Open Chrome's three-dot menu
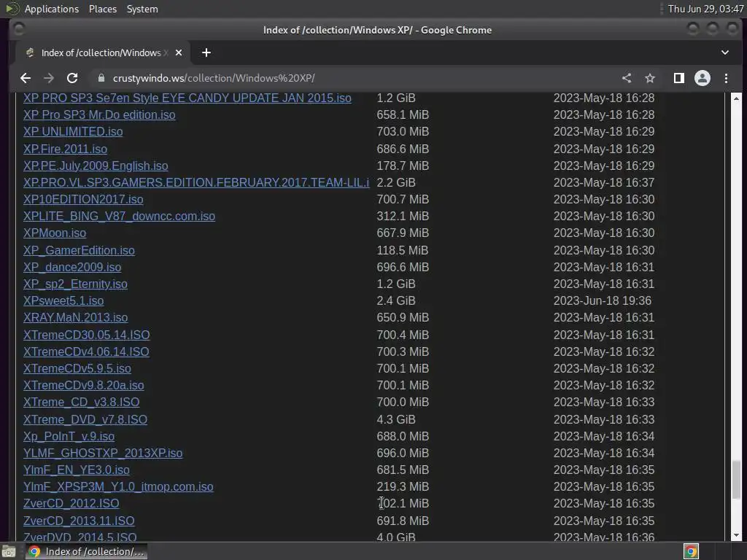 coord(726,78)
